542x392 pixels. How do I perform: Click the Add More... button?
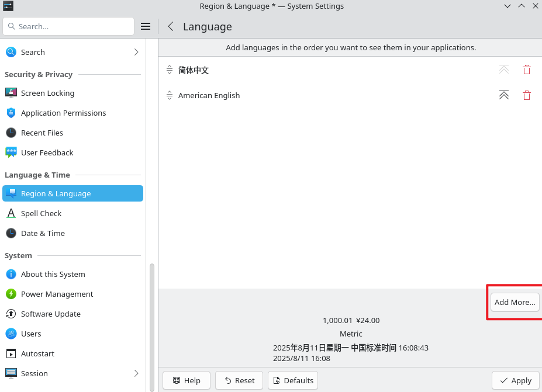pos(515,302)
